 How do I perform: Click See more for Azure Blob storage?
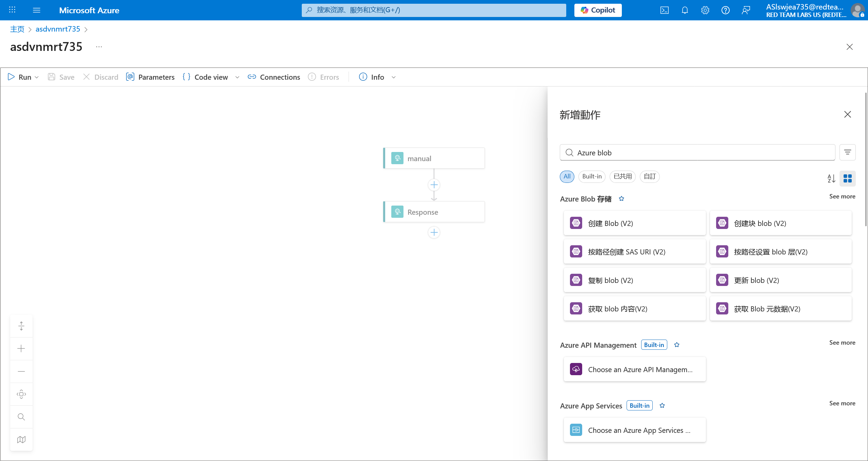click(x=842, y=196)
